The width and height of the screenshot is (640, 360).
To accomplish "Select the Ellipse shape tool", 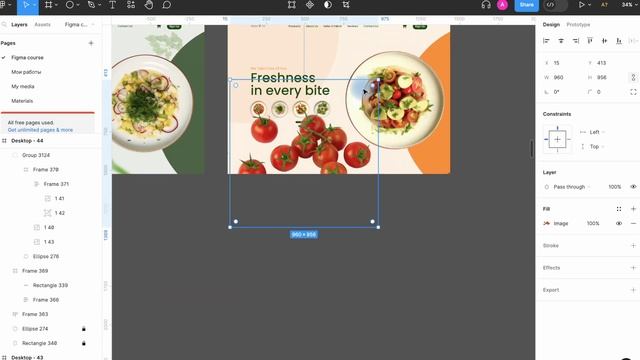I will coord(70,5).
